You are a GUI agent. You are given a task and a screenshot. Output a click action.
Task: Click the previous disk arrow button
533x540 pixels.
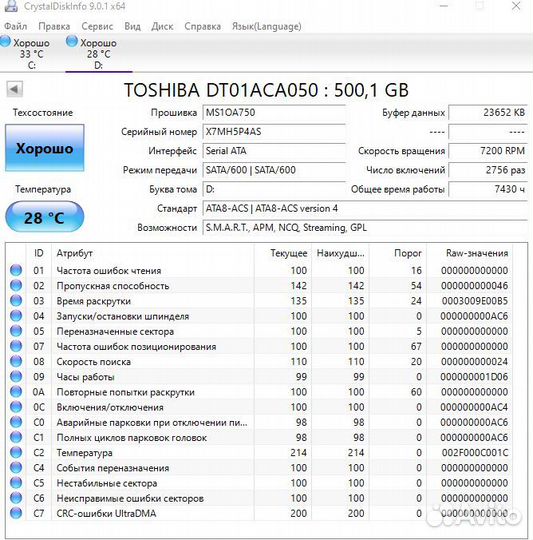(x=14, y=90)
